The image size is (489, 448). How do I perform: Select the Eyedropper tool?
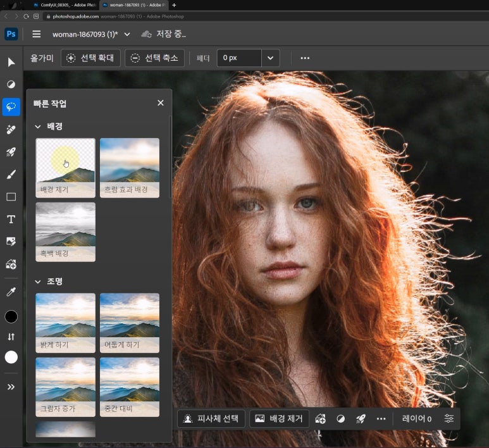[x=11, y=292]
